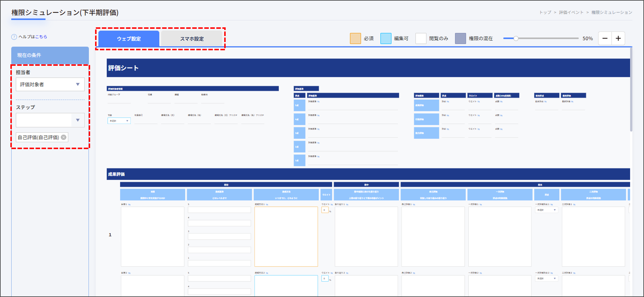
Task: Click the zoom in plus button
Action: [618, 38]
